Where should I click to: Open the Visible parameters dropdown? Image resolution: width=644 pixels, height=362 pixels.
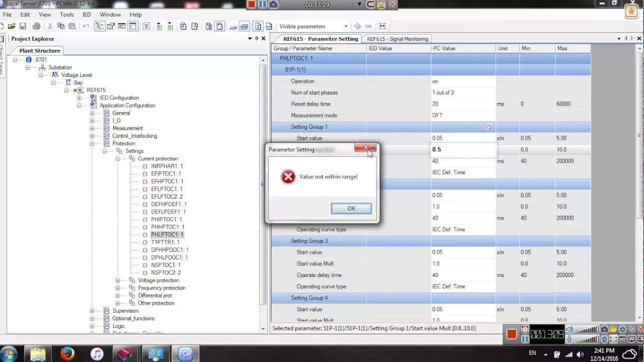[346, 26]
